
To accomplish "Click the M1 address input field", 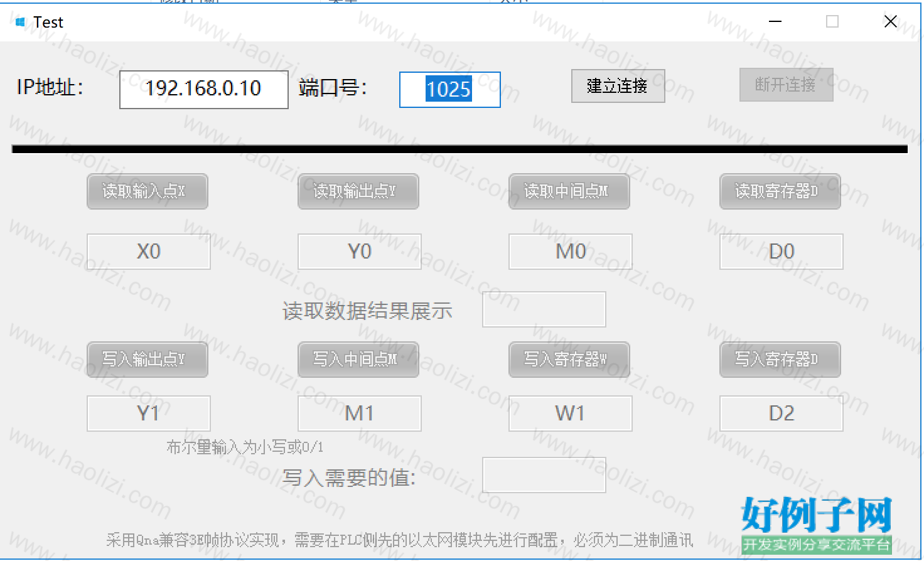I will [x=360, y=414].
